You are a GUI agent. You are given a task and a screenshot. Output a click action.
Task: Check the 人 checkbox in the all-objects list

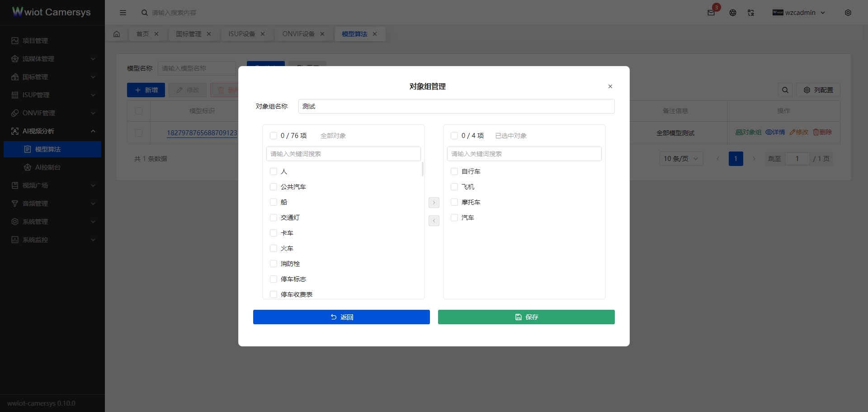[x=274, y=171]
